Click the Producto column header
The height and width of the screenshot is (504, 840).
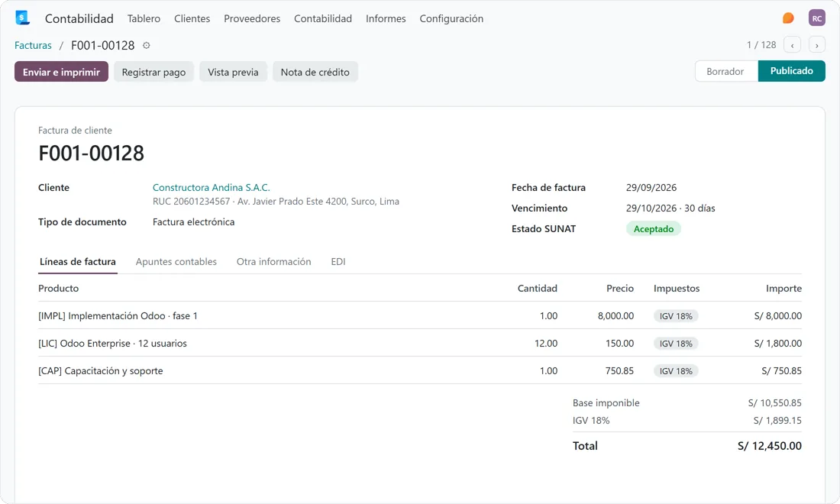58,288
